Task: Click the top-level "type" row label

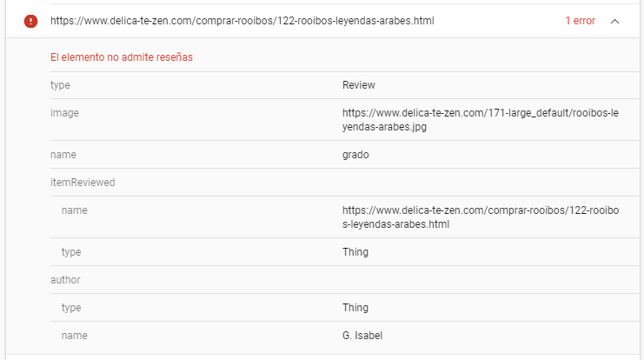Action: click(60, 85)
